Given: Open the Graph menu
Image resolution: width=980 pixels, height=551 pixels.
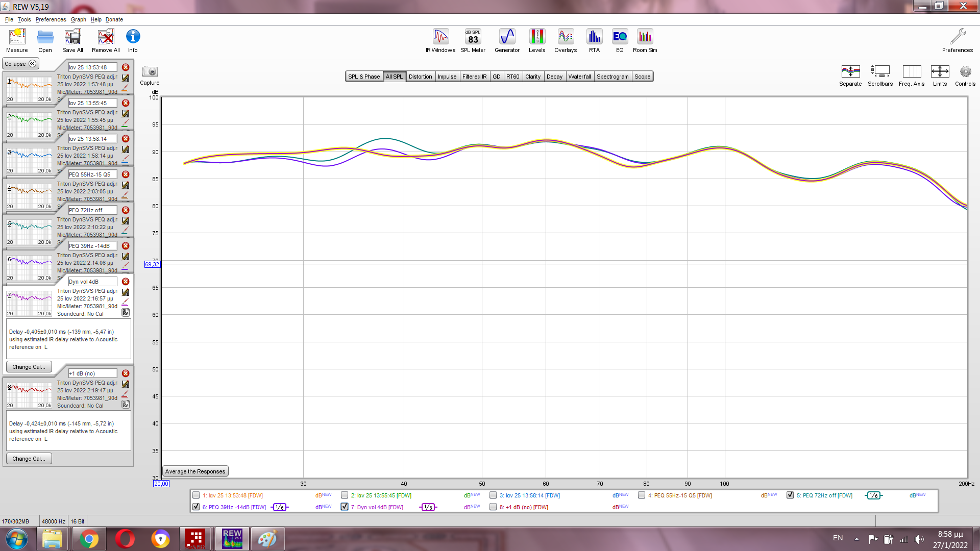Looking at the screenshot, I should [x=78, y=19].
